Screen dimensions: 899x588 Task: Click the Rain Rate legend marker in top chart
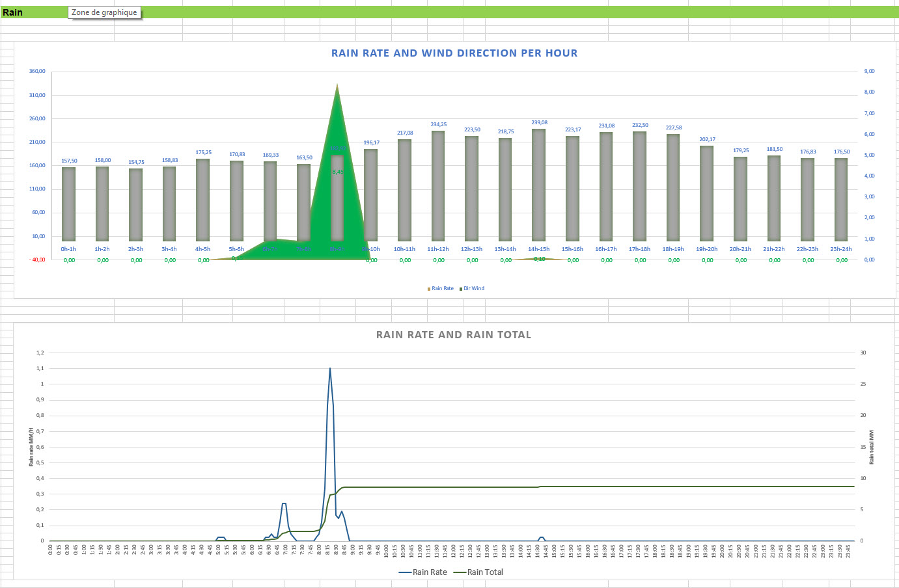tap(429, 289)
